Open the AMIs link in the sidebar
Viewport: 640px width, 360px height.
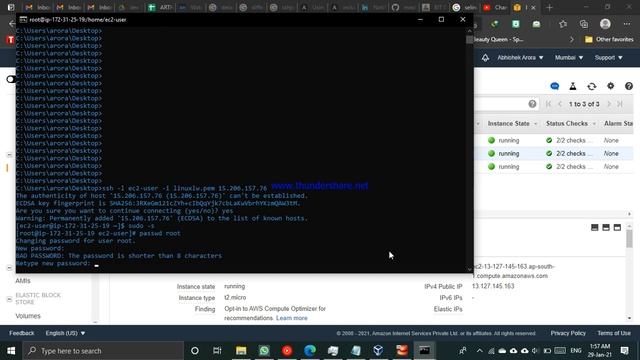click(23, 281)
